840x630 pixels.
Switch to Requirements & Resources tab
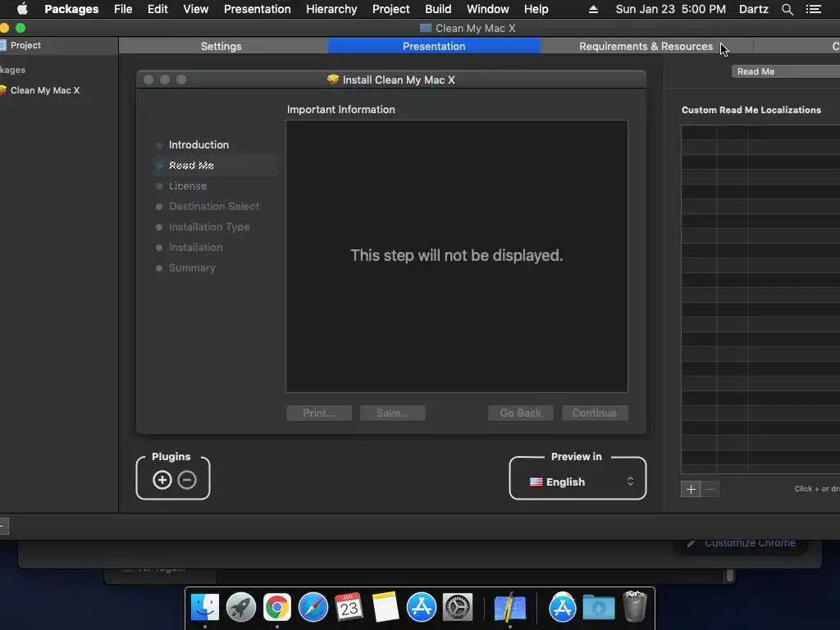click(646, 46)
